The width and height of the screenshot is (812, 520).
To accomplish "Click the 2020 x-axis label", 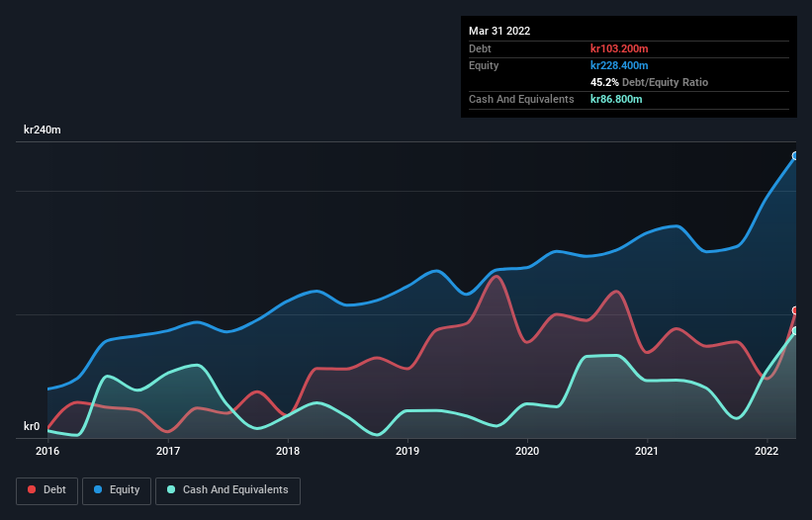I will tap(527, 451).
